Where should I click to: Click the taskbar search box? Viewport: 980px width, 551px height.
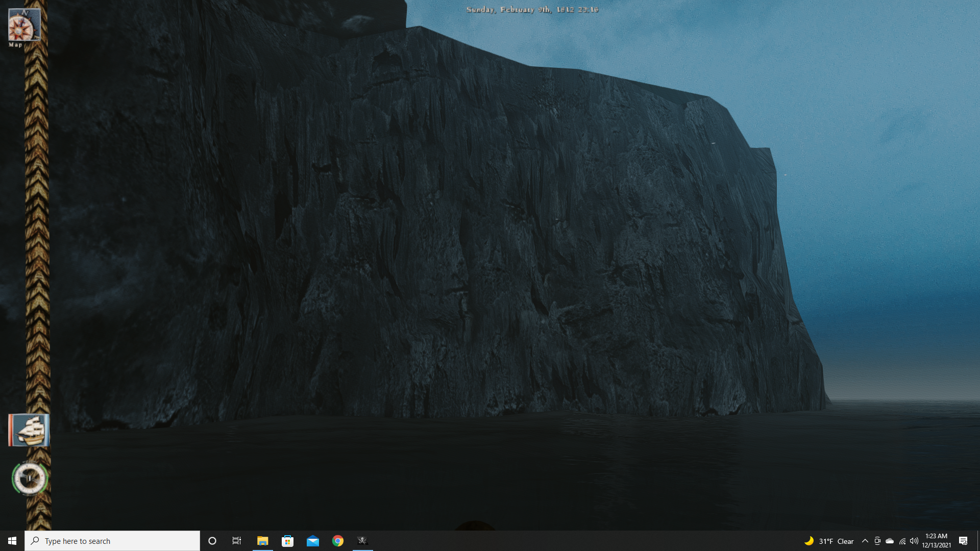pos(112,541)
